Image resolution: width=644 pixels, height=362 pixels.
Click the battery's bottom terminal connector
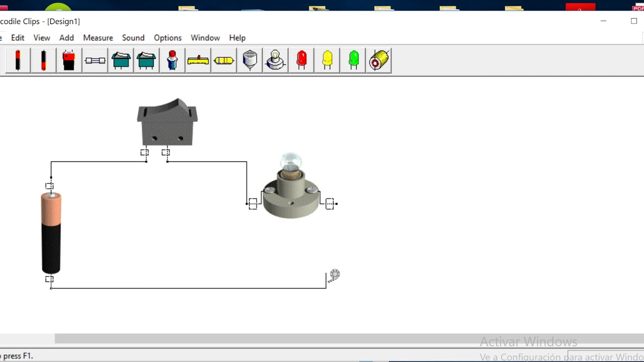tap(49, 279)
